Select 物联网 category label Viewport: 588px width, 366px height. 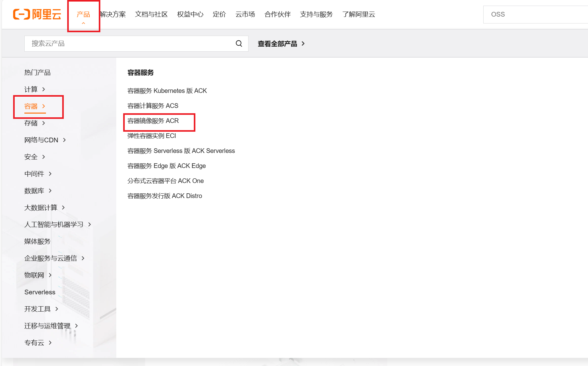pyautogui.click(x=34, y=275)
